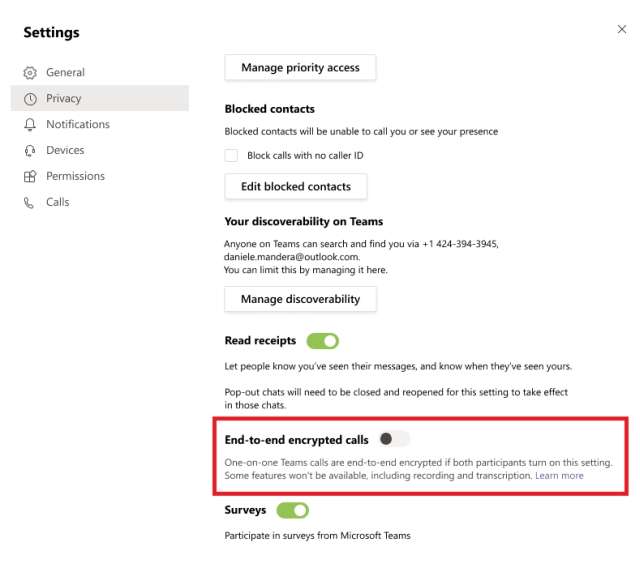Enable End-to-end encrypted calls toggle

(x=394, y=439)
